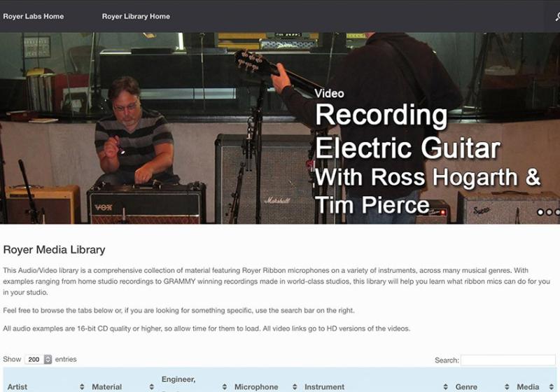Click the Material column sort arrows
The width and height of the screenshot is (560, 392).
(151, 386)
